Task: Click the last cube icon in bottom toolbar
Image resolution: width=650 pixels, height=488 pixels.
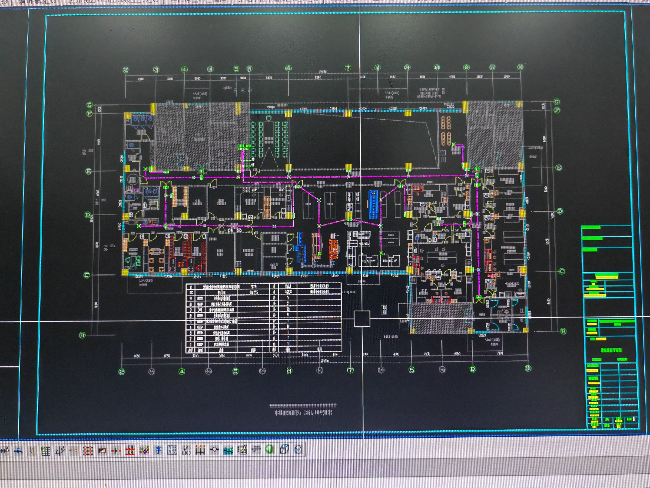Action: coord(299,450)
